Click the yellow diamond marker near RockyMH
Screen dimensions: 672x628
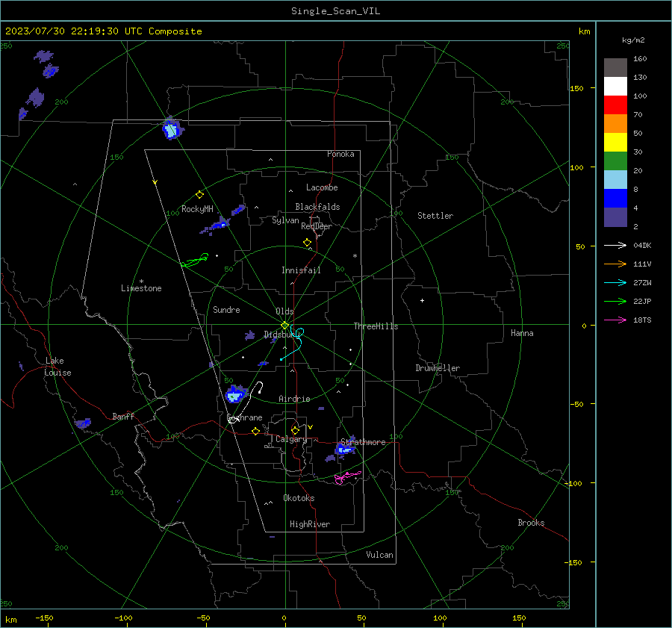[x=199, y=195]
